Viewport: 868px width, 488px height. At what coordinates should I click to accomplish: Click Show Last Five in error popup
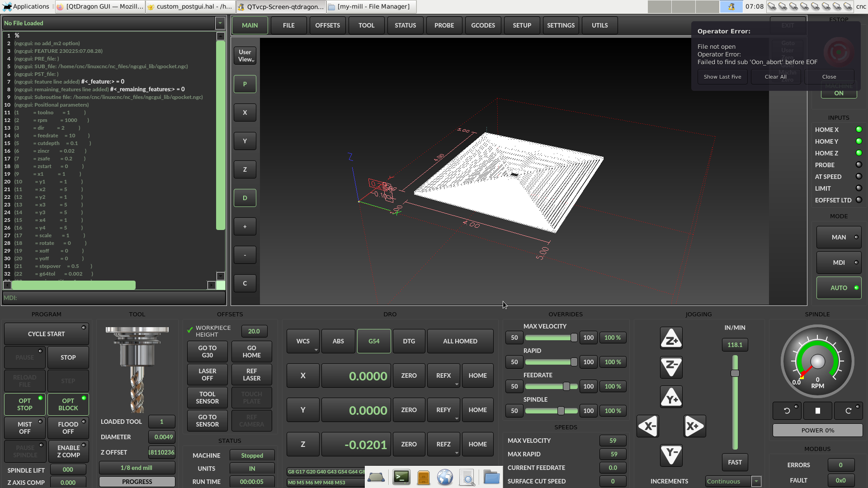coord(722,77)
